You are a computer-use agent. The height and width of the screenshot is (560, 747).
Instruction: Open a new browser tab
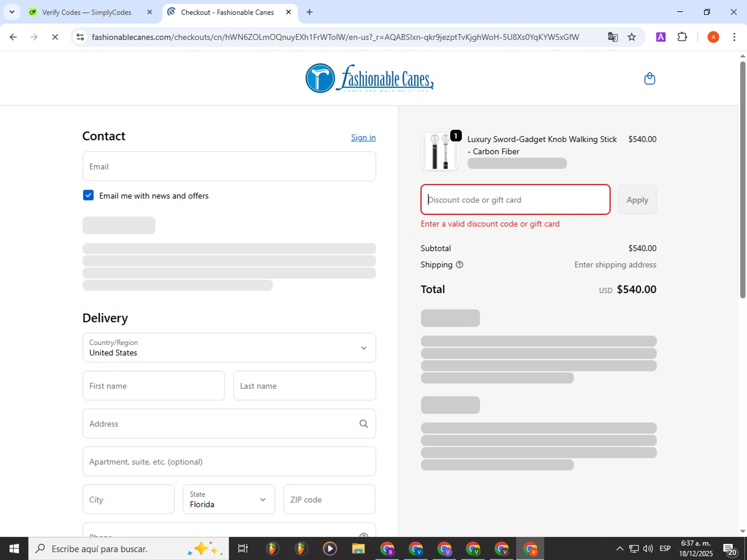310,12
